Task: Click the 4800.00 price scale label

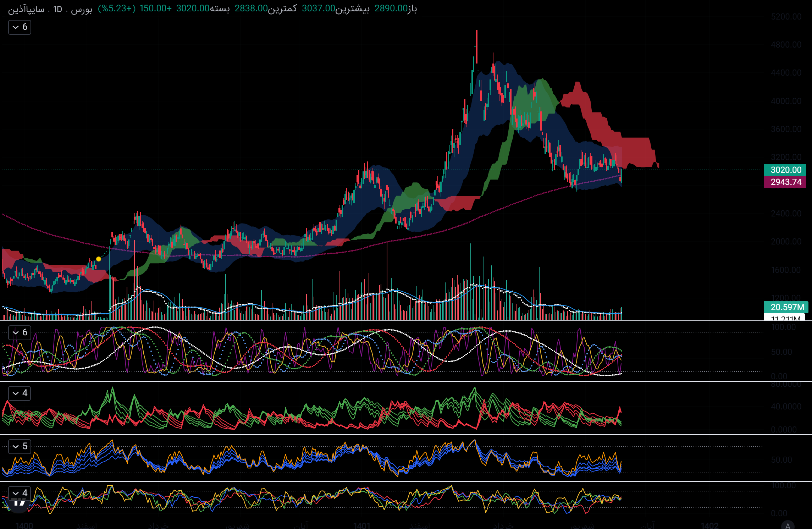Action: click(786, 45)
